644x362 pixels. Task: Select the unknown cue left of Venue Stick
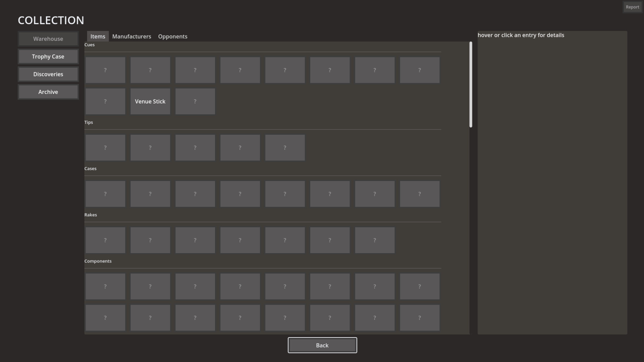point(105,102)
